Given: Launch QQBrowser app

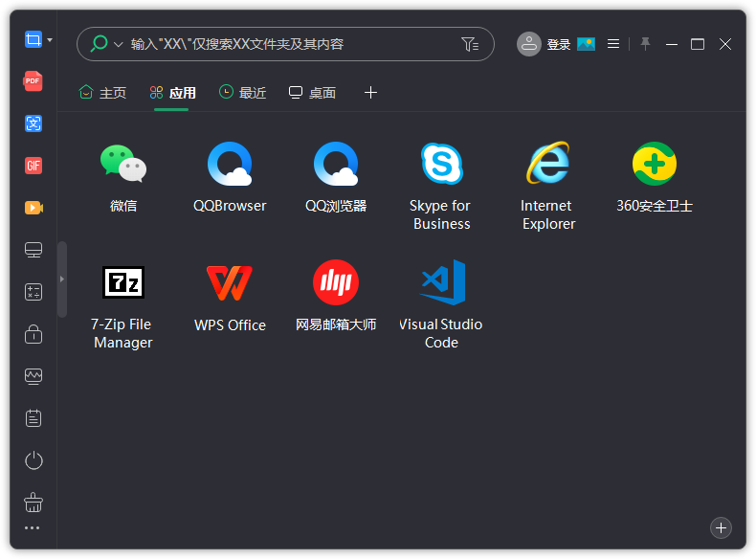Looking at the screenshot, I should 230,177.
